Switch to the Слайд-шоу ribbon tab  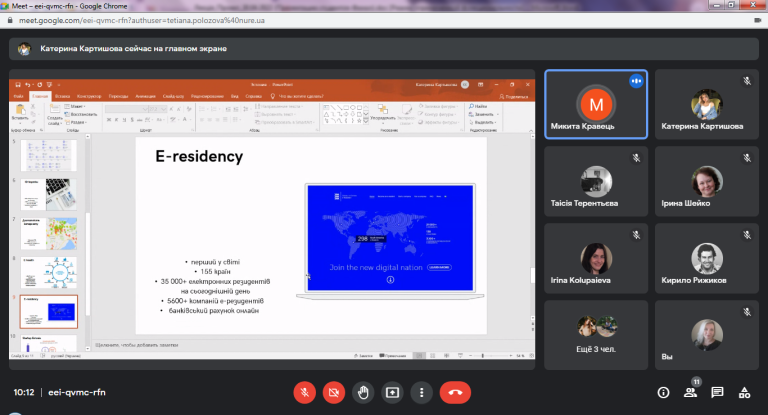(173, 97)
